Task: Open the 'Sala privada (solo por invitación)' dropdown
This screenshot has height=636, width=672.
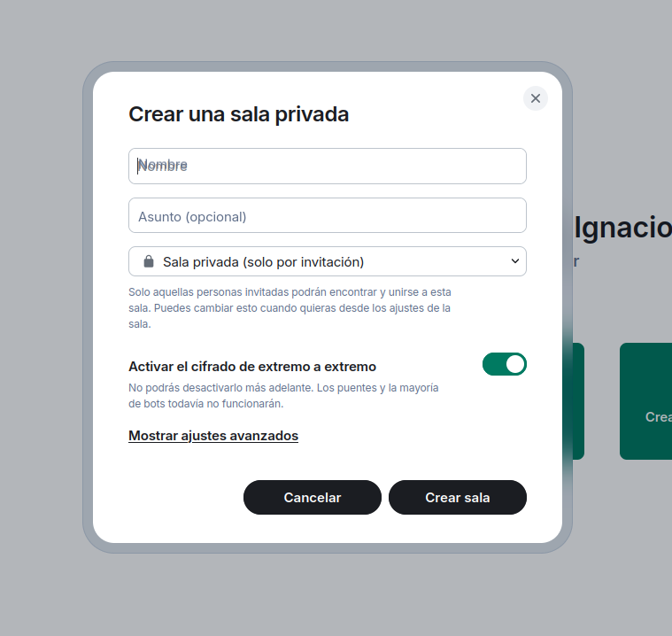Action: click(327, 261)
